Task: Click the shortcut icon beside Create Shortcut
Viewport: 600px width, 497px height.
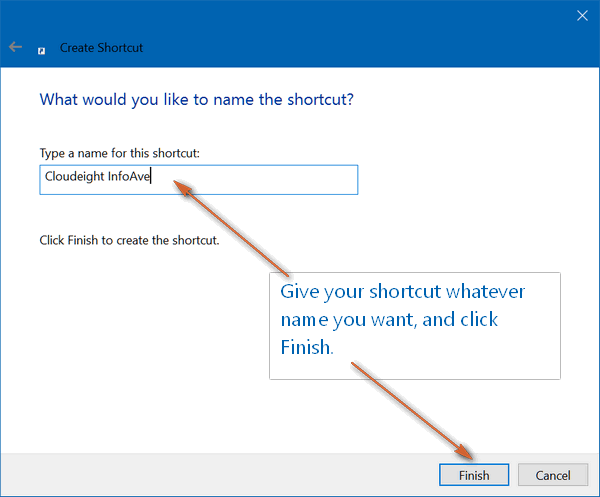Action: [41, 51]
